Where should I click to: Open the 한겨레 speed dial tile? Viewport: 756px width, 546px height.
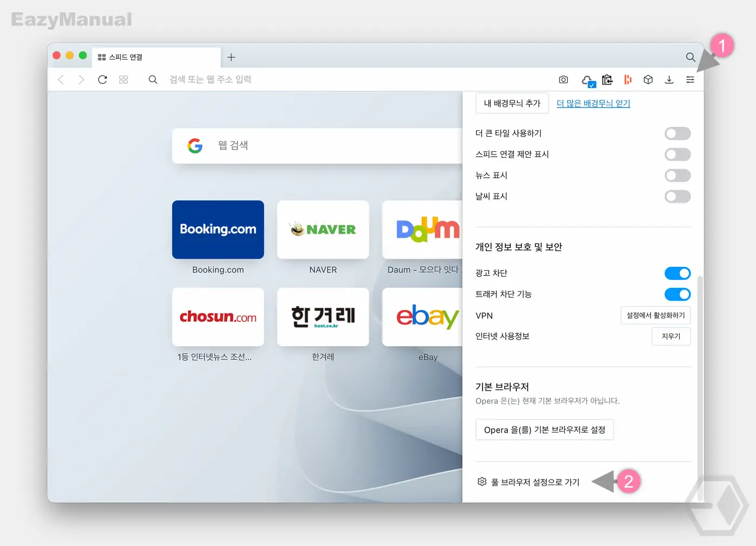tap(323, 316)
